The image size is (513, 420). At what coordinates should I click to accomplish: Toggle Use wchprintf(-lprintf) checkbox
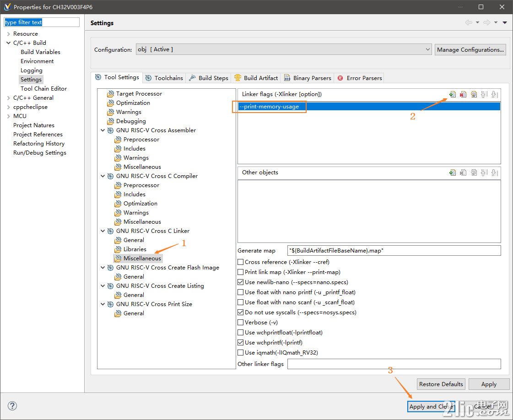(x=240, y=343)
